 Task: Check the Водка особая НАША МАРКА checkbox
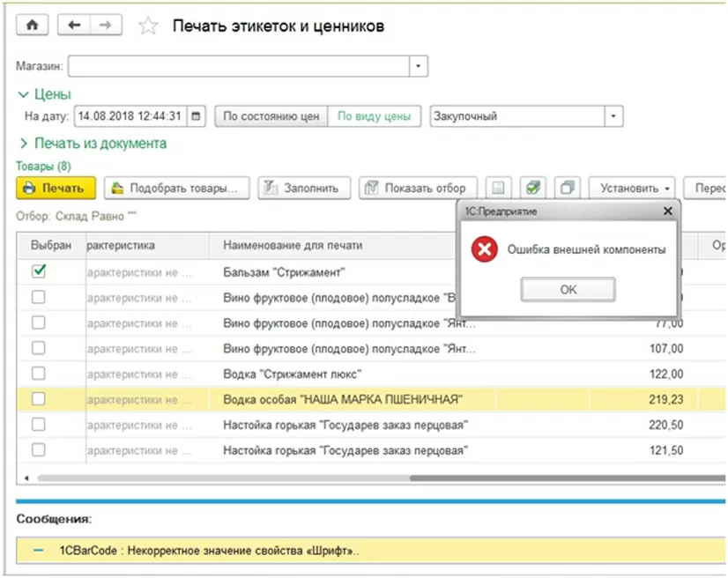point(39,399)
